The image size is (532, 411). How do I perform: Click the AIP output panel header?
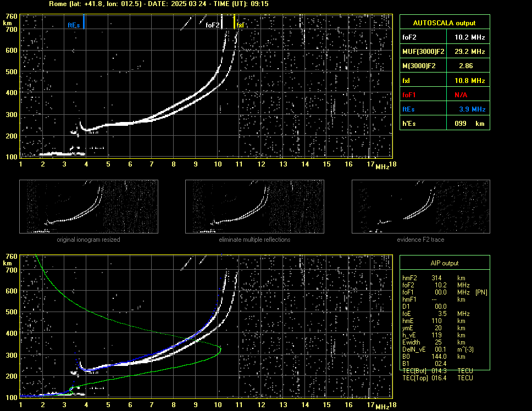click(445, 263)
